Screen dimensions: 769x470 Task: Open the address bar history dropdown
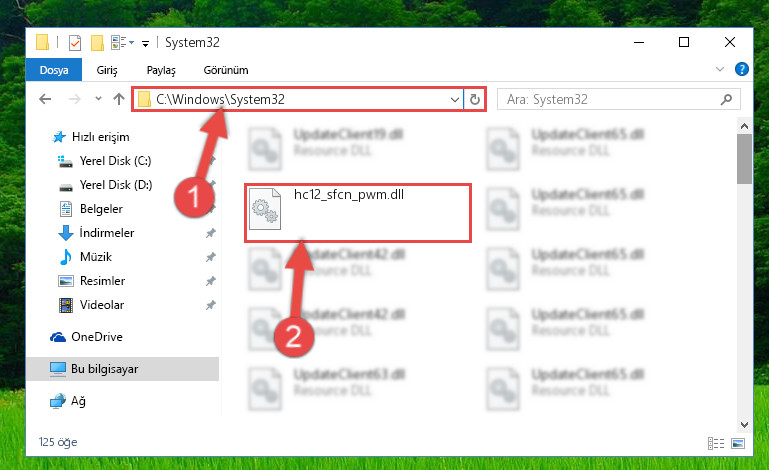[x=455, y=100]
